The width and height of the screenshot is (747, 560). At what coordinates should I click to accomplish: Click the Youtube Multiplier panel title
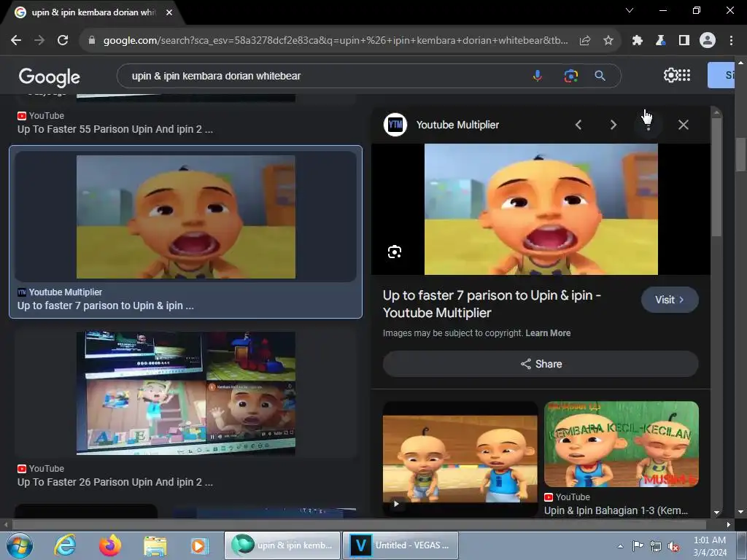click(457, 125)
